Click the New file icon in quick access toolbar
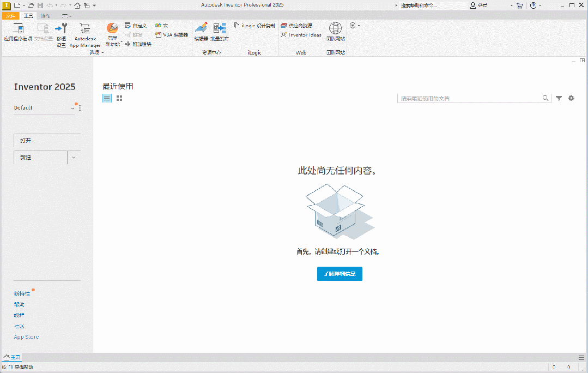 click(x=17, y=5)
